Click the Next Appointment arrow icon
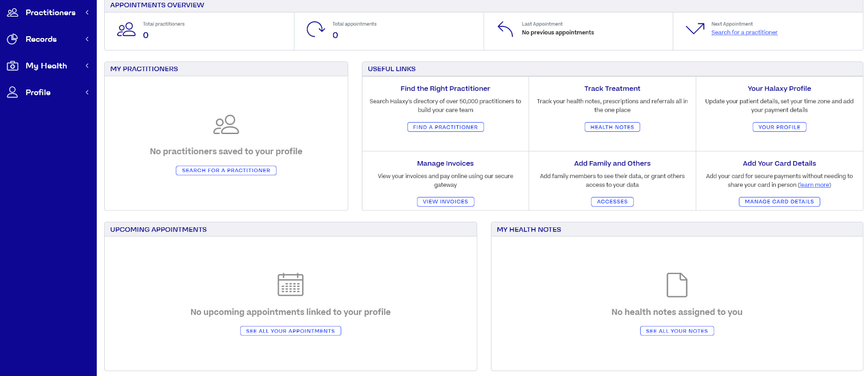 point(695,29)
